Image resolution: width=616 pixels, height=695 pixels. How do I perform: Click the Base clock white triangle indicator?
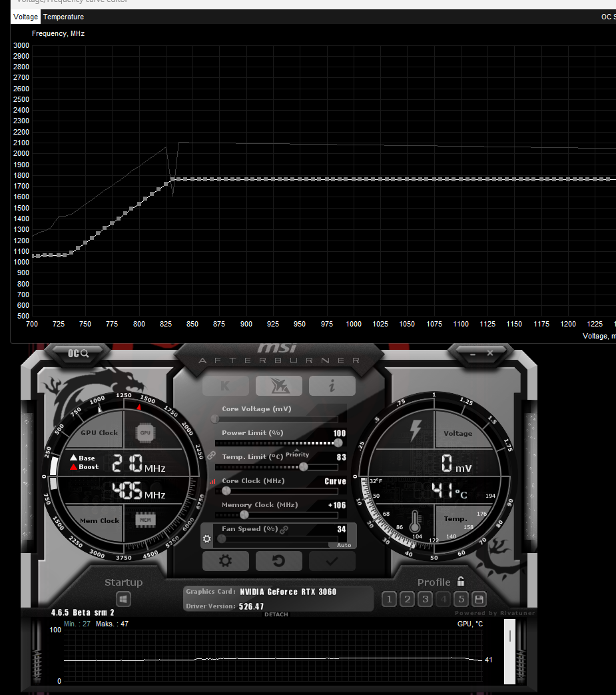[x=73, y=457]
